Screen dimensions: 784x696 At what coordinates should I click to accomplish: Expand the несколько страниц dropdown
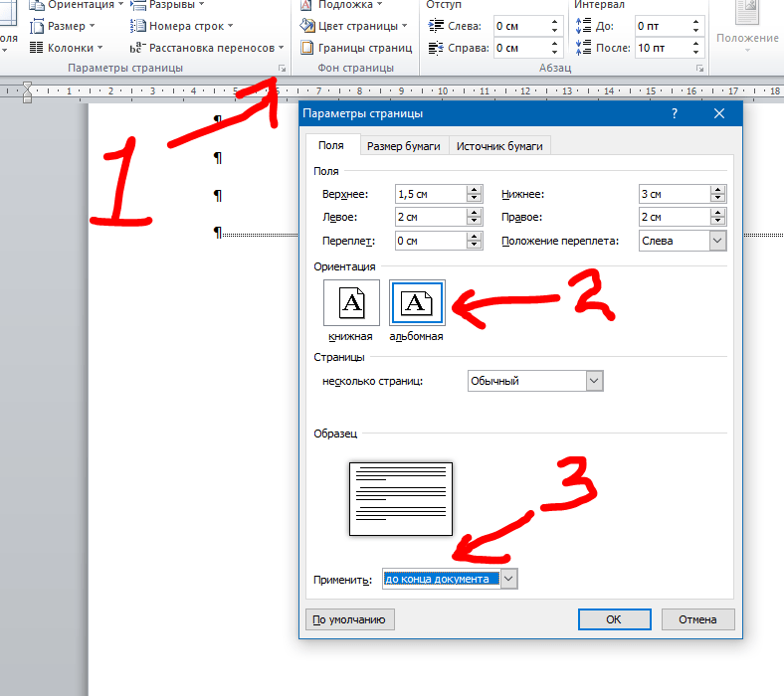pos(594,381)
